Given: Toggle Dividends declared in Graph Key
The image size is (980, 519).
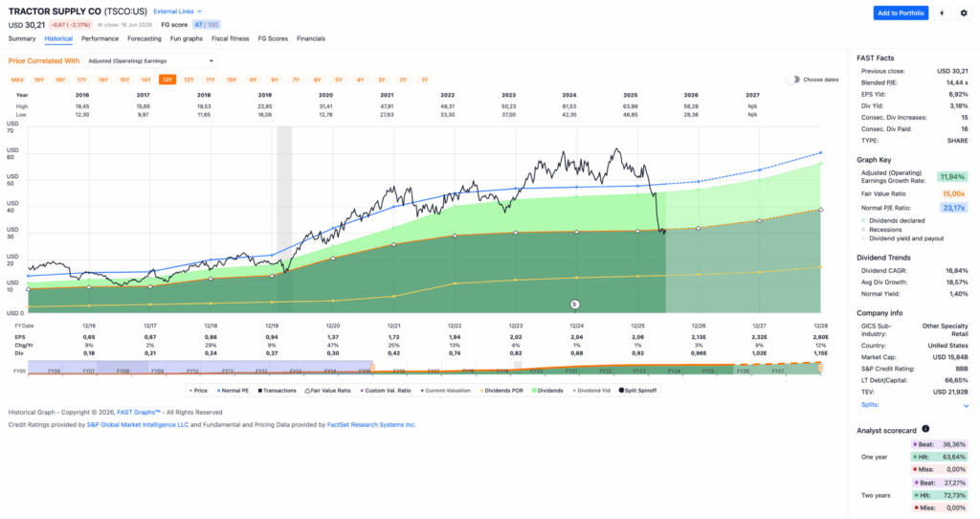Looking at the screenshot, I should [893, 221].
